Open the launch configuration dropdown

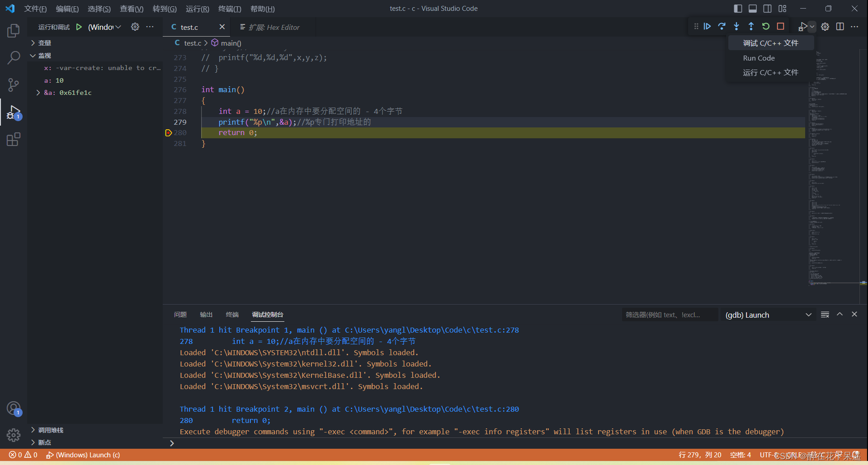tap(104, 27)
